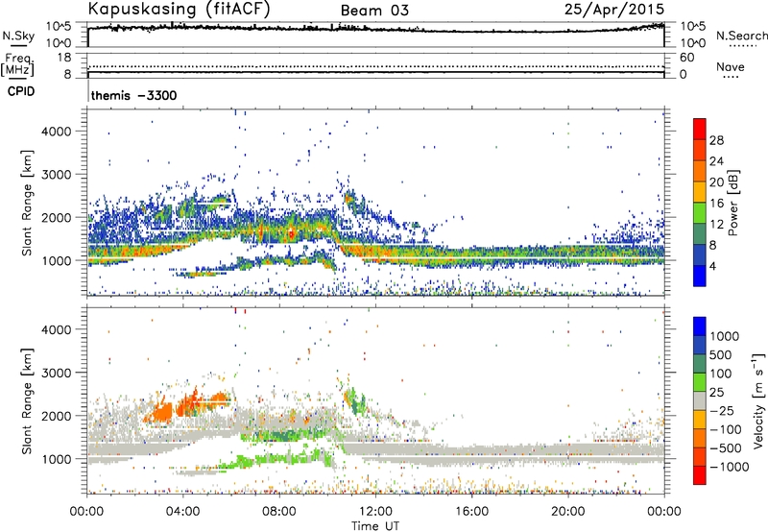Click the title 'Kapuskasing (fitACF)'

coord(179,9)
